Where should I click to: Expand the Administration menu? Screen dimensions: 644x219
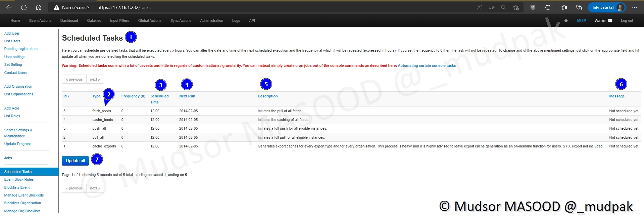(211, 20)
